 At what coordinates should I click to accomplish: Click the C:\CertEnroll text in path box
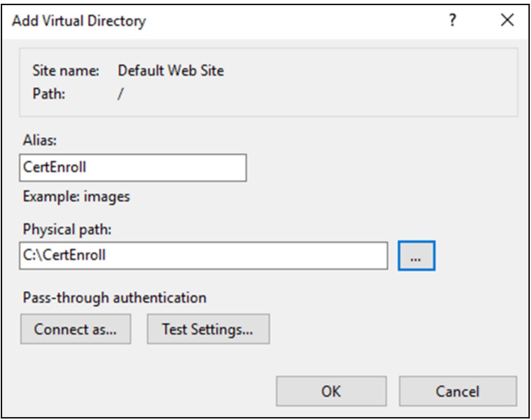click(64, 255)
